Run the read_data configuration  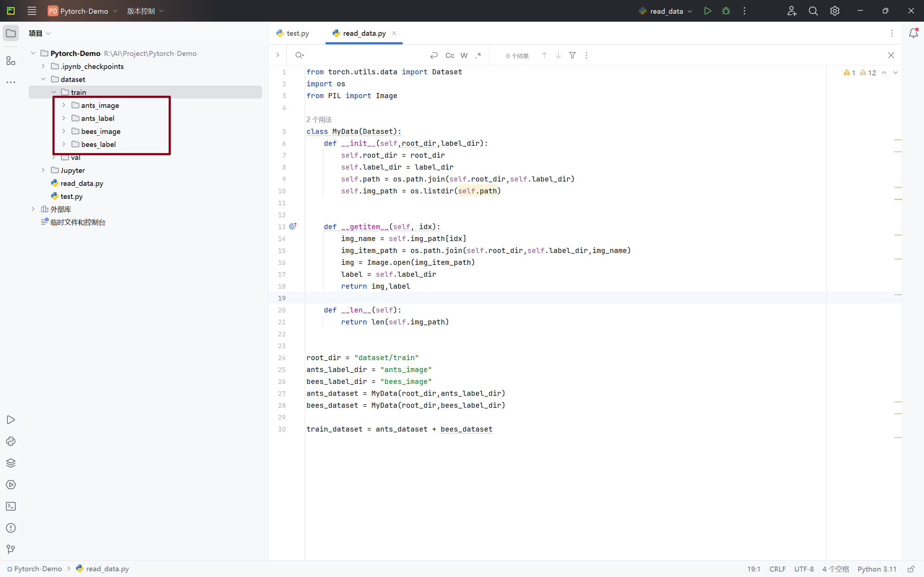(x=707, y=11)
